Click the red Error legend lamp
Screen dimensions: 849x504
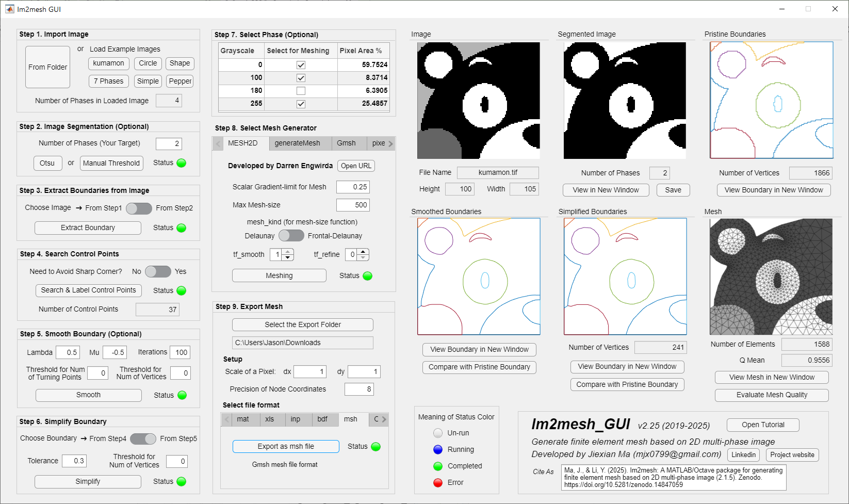438,483
